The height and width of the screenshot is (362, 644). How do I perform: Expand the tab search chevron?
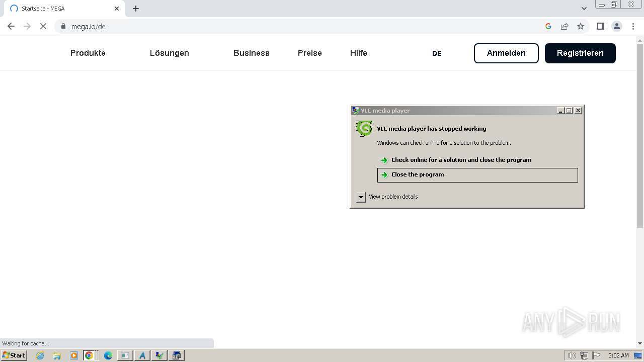[584, 9]
